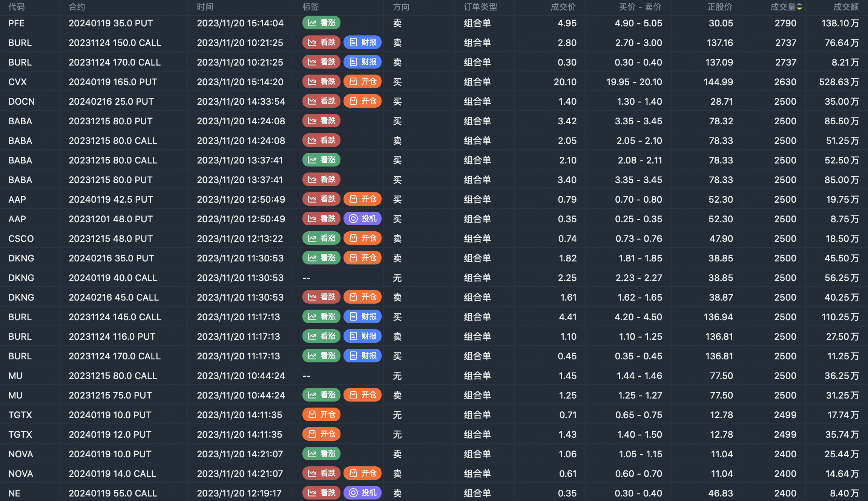The height and width of the screenshot is (501, 868).
Task: Click 看涨 tag on PFE row
Action: (x=321, y=23)
